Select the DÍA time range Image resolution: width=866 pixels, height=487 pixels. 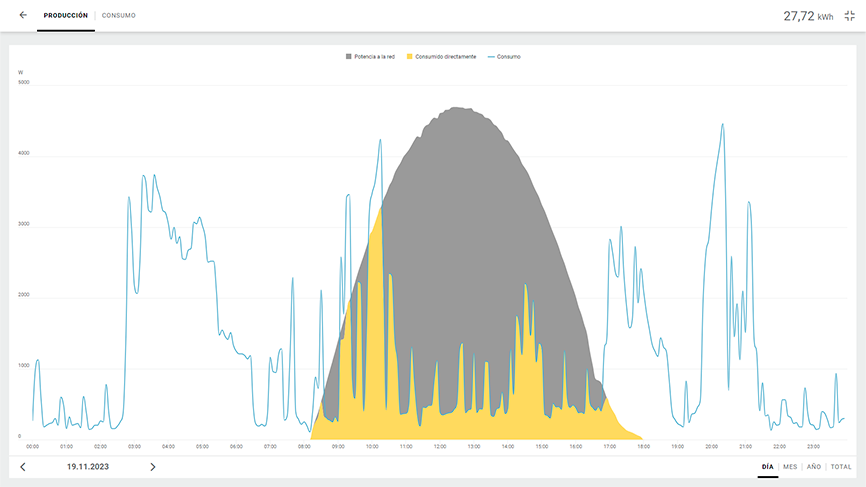click(x=767, y=467)
